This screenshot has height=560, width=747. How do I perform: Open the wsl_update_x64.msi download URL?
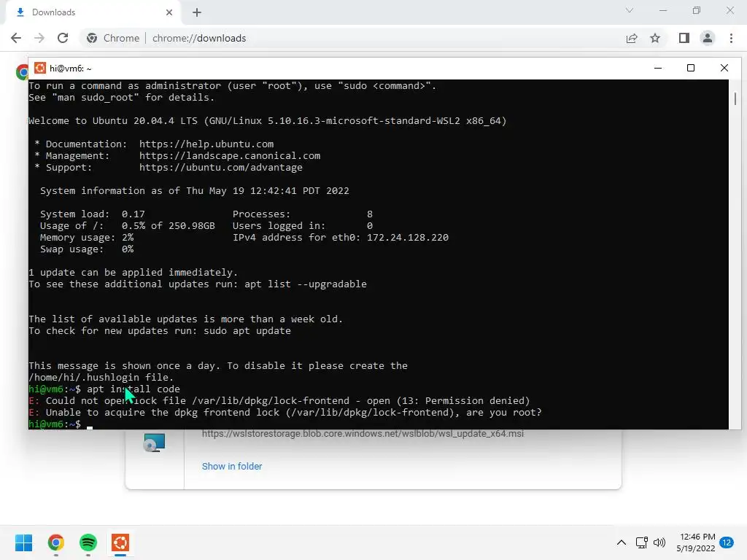coord(363,434)
